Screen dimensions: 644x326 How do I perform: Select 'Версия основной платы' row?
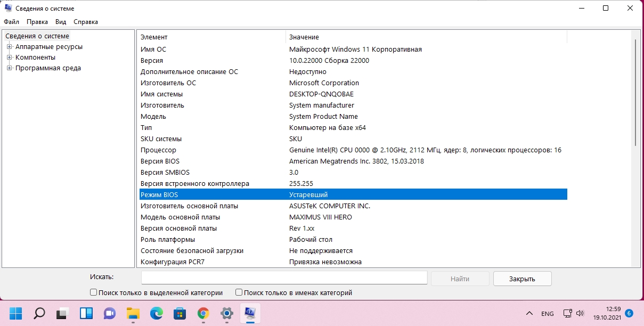tap(353, 229)
